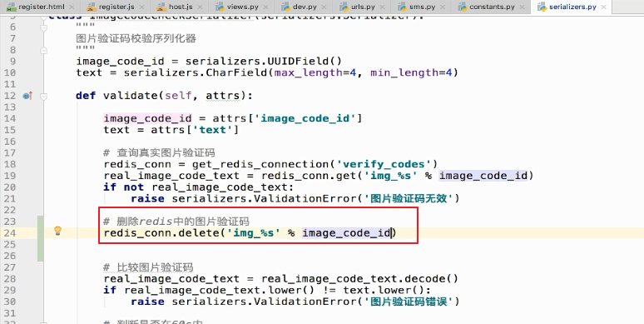Close the urls.py tab
644x324 pixels.
pos(383,7)
